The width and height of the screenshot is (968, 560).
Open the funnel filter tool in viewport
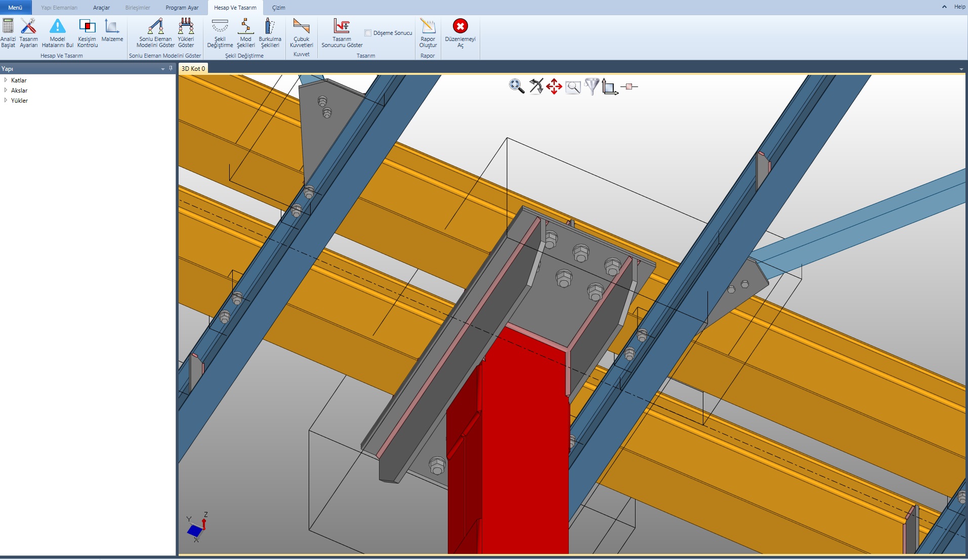click(x=592, y=87)
